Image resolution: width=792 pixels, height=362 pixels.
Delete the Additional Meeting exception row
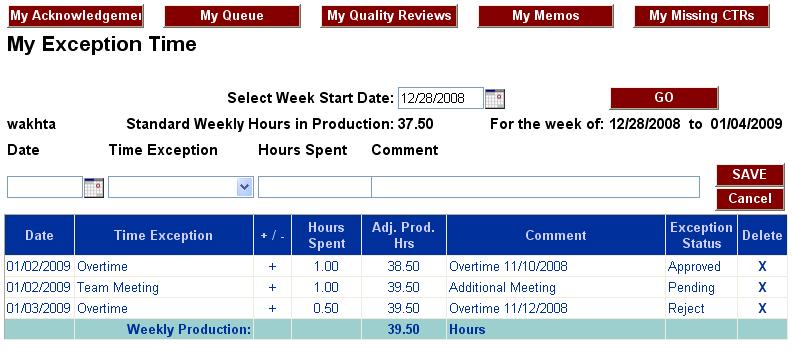[x=762, y=287]
